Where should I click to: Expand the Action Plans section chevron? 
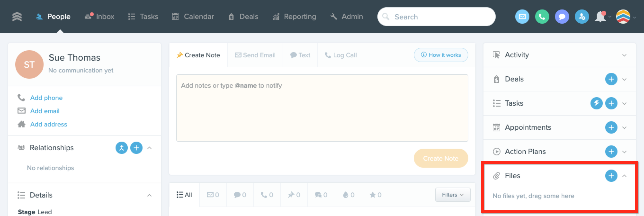[x=624, y=152]
